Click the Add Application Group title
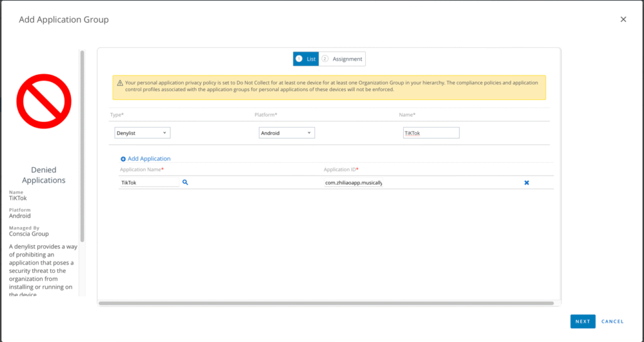 [64, 19]
